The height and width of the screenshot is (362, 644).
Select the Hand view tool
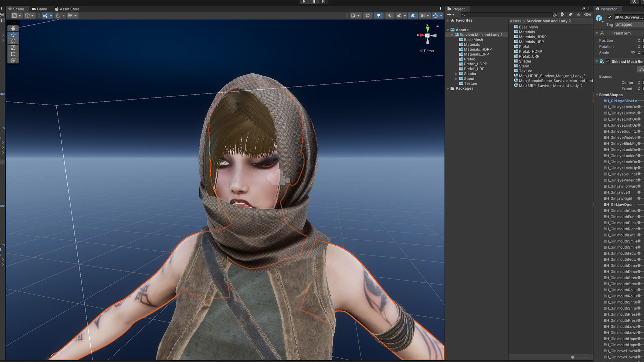point(13,28)
